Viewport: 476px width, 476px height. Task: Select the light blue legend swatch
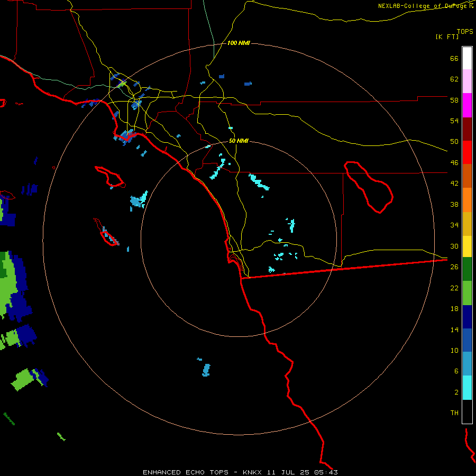pos(467,364)
